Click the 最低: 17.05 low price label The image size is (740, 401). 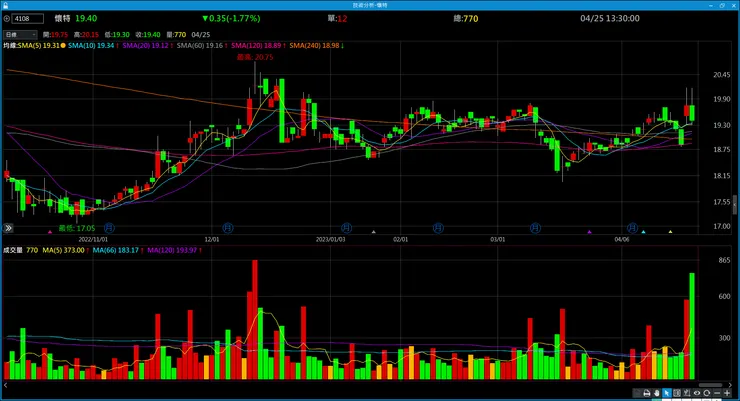coord(76,228)
